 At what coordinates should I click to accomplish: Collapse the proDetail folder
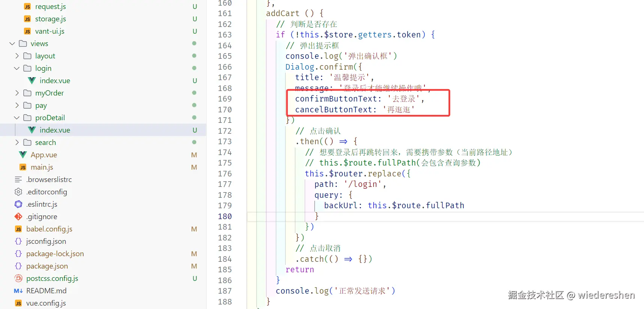point(16,118)
